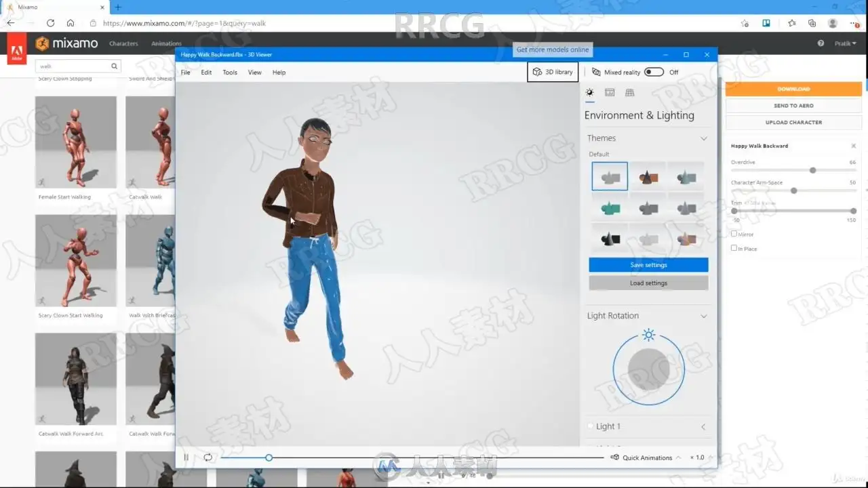The height and width of the screenshot is (488, 868).
Task: Click the animation timeline scrubber handle
Action: click(269, 457)
